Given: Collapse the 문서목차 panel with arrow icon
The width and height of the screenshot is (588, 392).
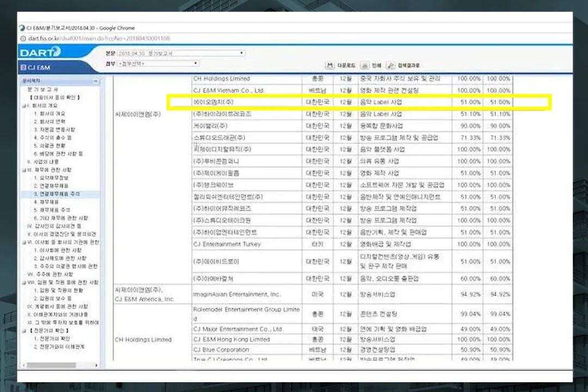Looking at the screenshot, I should [x=95, y=81].
